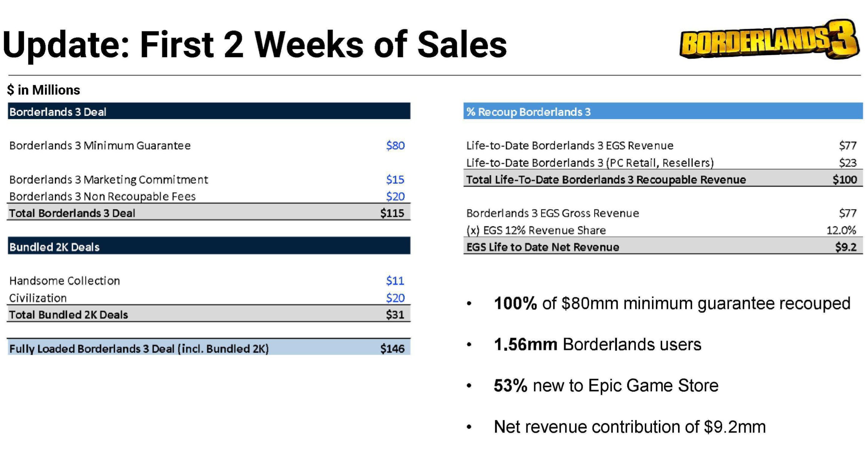Click the '100% of $80mm minimum guarantee' bullet
868x461 pixels.
pos(672,303)
